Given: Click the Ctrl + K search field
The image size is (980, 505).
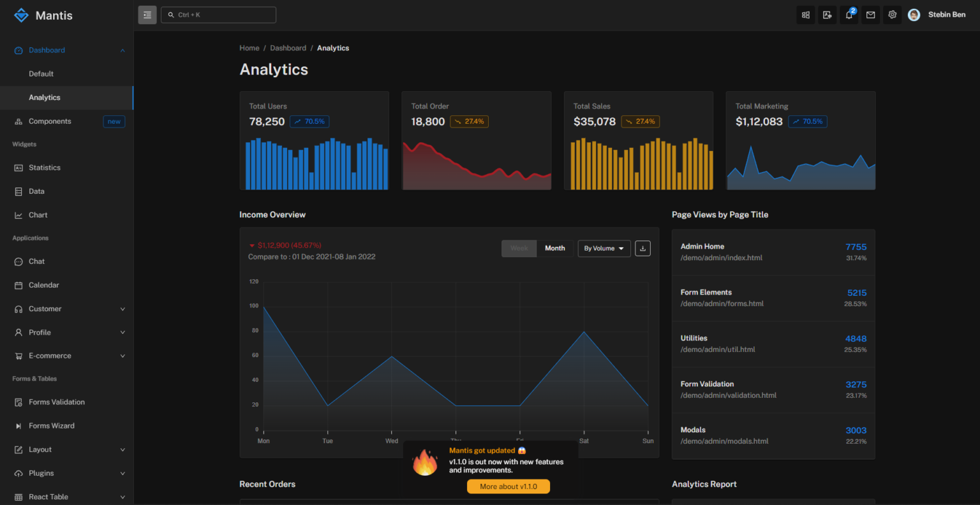Looking at the screenshot, I should (218, 15).
